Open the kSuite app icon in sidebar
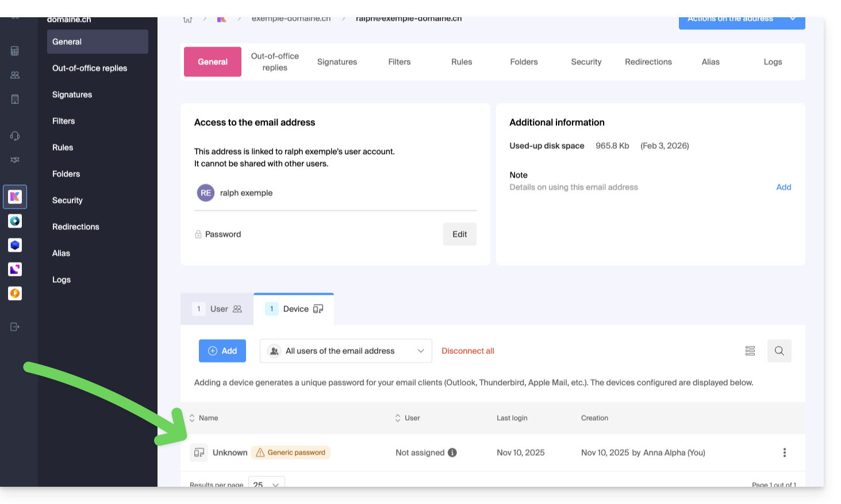The width and height of the screenshot is (841, 504). click(15, 197)
